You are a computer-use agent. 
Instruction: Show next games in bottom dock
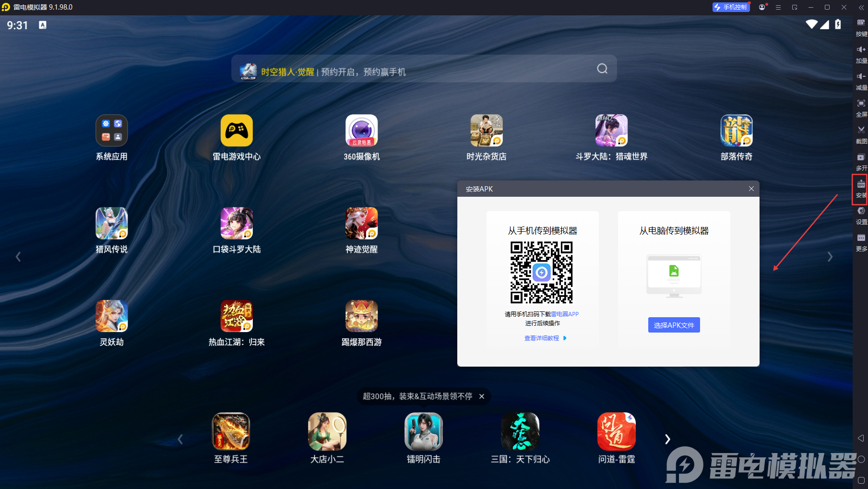click(x=667, y=439)
